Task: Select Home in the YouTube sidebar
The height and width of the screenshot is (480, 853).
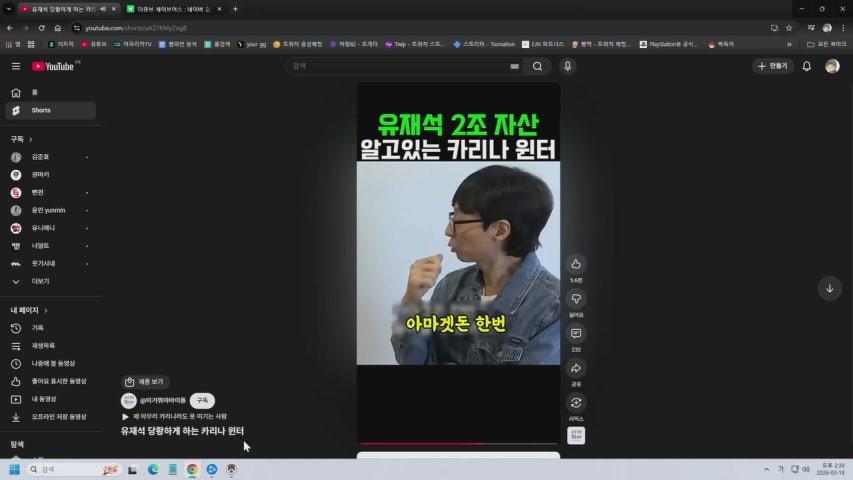Action: pos(51,93)
